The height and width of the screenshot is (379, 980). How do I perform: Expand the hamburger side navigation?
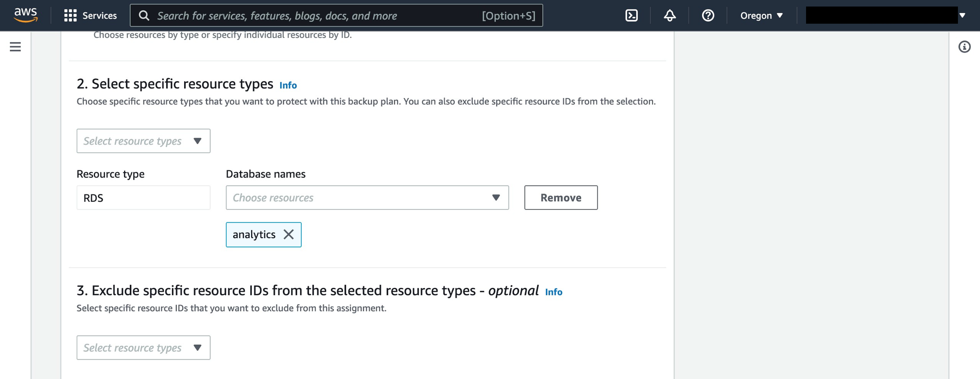[x=15, y=47]
